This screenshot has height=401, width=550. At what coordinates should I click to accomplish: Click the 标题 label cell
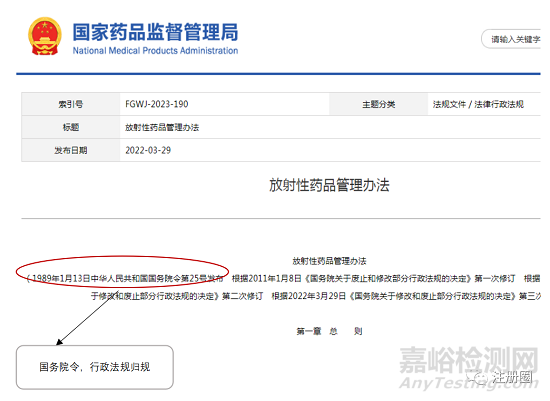pyautogui.click(x=71, y=127)
